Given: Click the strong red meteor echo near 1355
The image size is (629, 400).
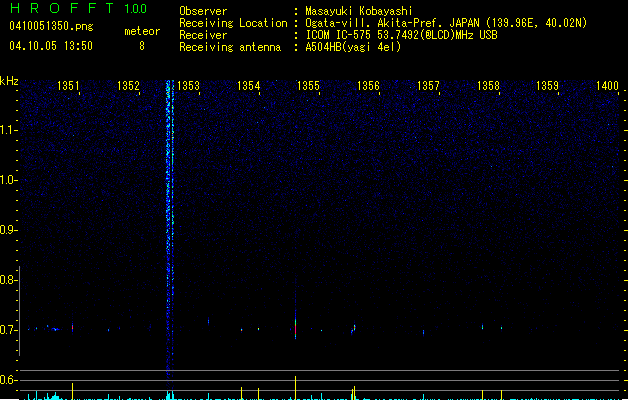Looking at the screenshot, I should [x=296, y=329].
